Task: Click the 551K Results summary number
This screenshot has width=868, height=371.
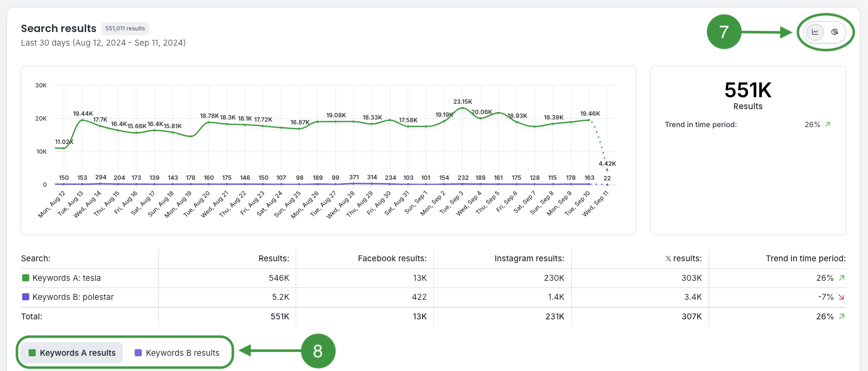Action: [x=748, y=90]
